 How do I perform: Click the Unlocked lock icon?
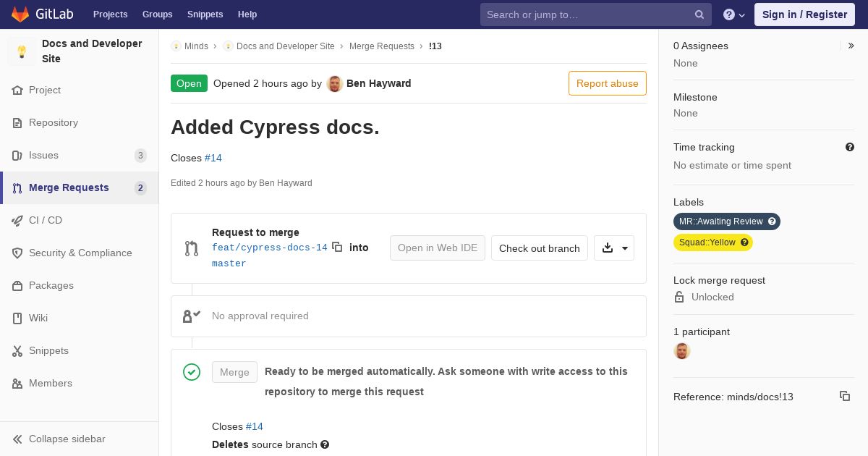click(x=679, y=297)
